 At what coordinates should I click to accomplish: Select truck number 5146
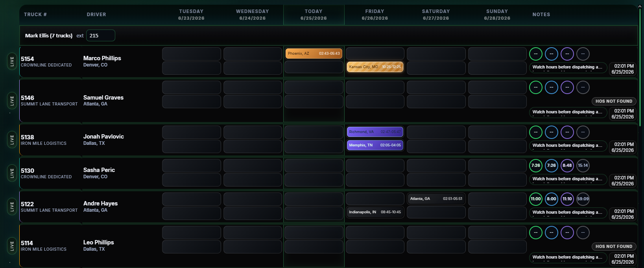click(x=28, y=98)
